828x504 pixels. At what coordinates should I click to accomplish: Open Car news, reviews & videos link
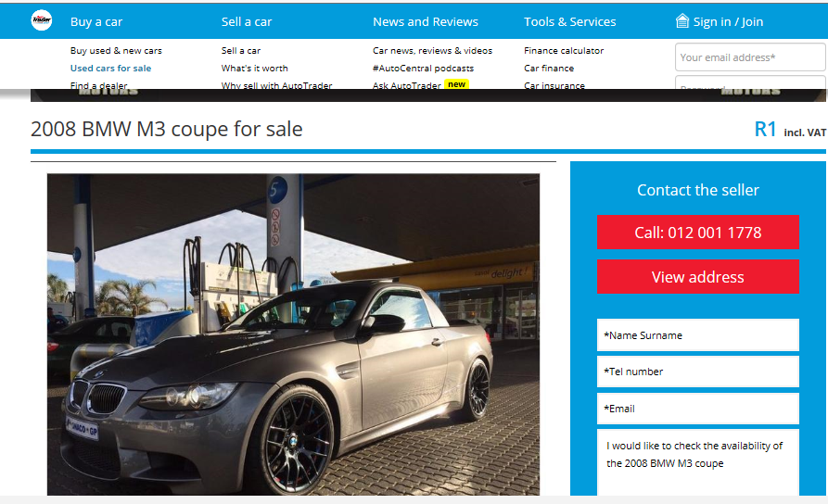432,51
